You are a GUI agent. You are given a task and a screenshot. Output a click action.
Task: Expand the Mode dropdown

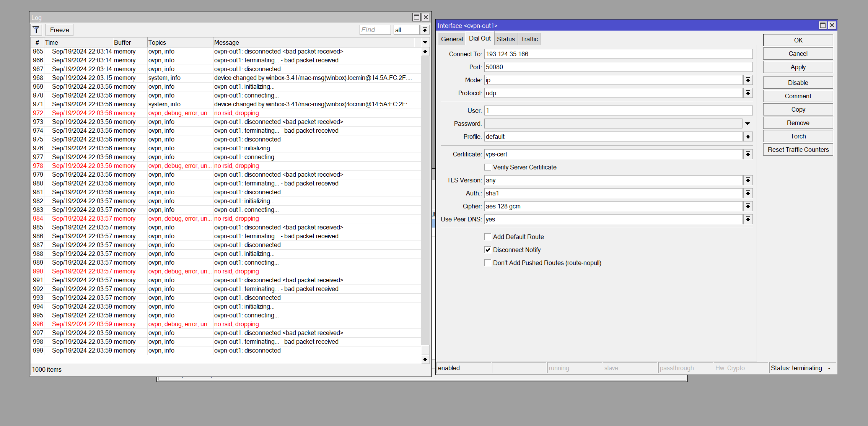748,80
